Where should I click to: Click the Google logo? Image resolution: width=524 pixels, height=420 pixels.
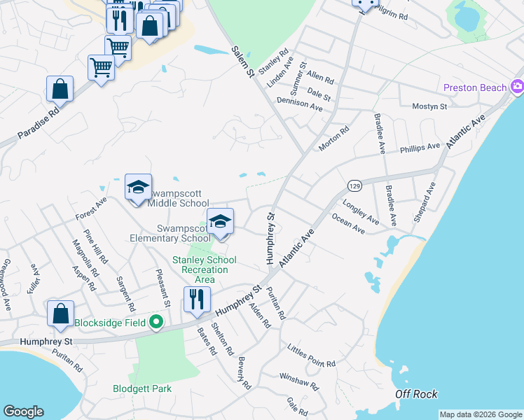point(23,412)
